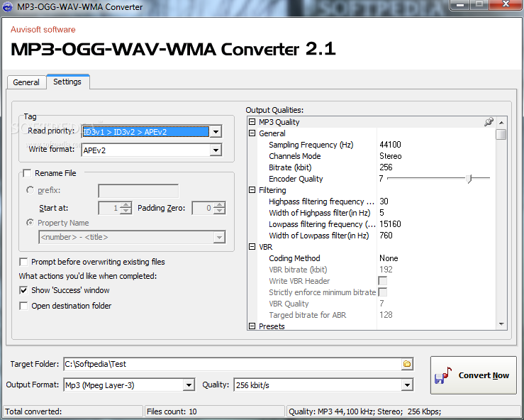Adjust the Encoder Quality slider handle
The width and height of the screenshot is (524, 420).
[x=469, y=179]
